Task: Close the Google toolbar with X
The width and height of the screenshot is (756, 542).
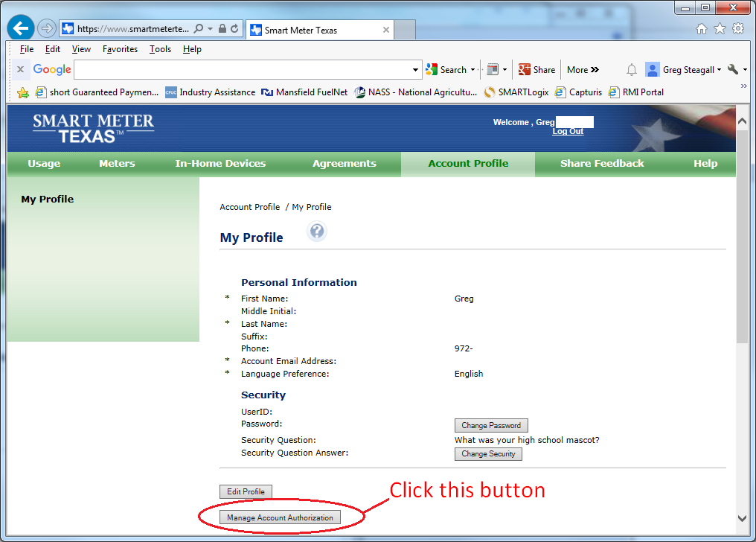Action: [20, 69]
